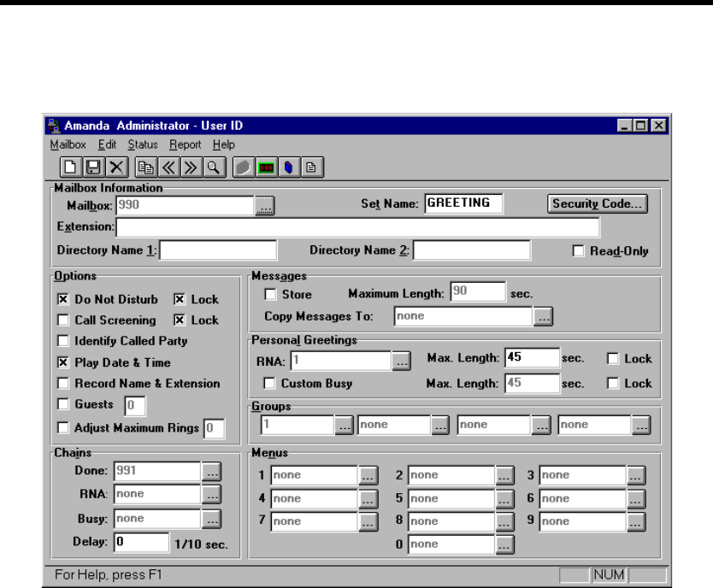Image resolution: width=713 pixels, height=588 pixels.
Task: Tick the Guests checkbox
Action: pyautogui.click(x=63, y=404)
